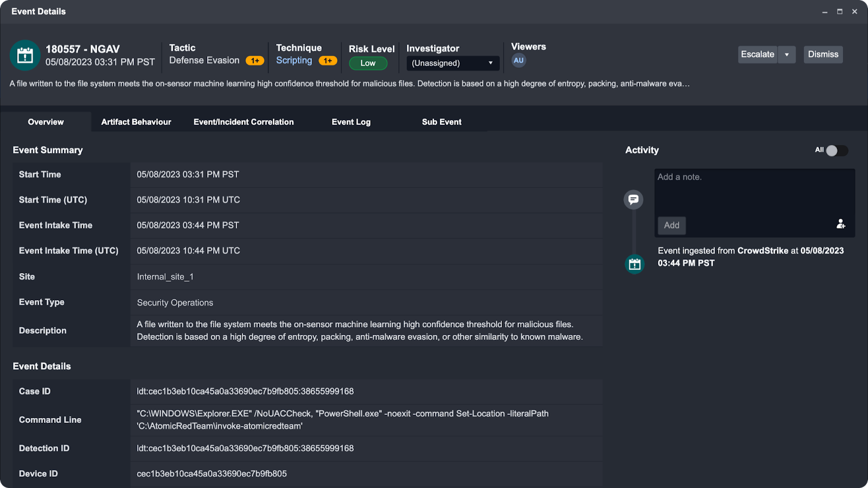Click the Low risk level badge
Viewport: 868px width, 488px height.
(368, 64)
